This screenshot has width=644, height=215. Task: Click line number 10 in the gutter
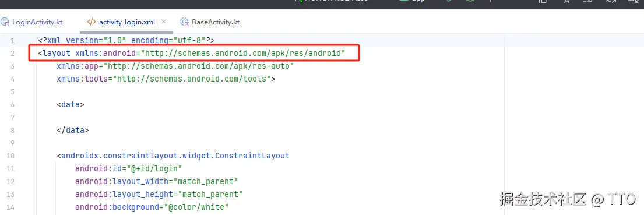pyautogui.click(x=10, y=156)
